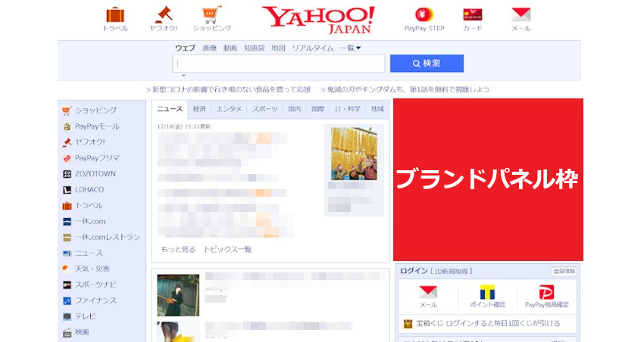Click the ZOZOTOWN icon in sidebar

coord(67,174)
